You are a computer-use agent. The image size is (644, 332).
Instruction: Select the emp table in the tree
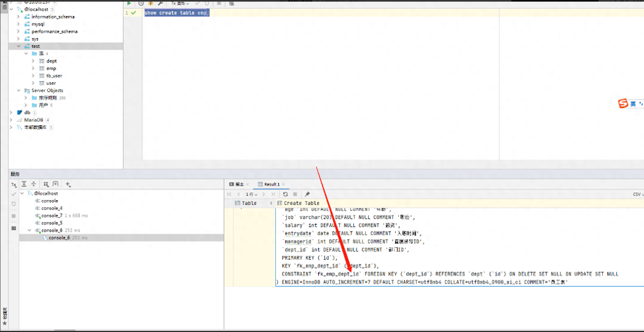point(52,69)
